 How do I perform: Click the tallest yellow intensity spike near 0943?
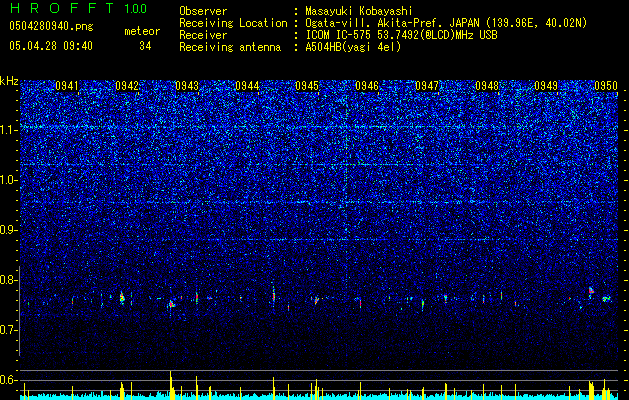[171, 385]
